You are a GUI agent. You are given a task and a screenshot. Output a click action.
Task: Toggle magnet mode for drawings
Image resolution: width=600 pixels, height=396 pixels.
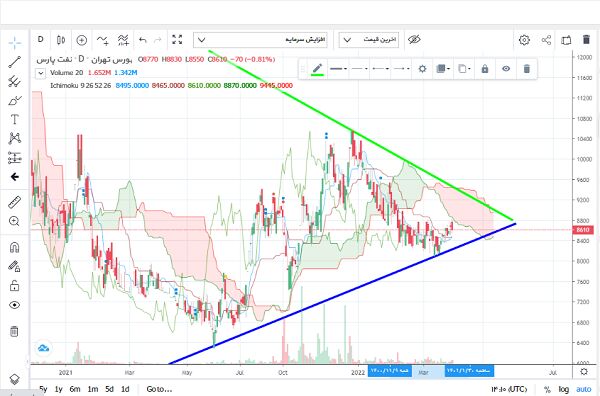coord(15,248)
